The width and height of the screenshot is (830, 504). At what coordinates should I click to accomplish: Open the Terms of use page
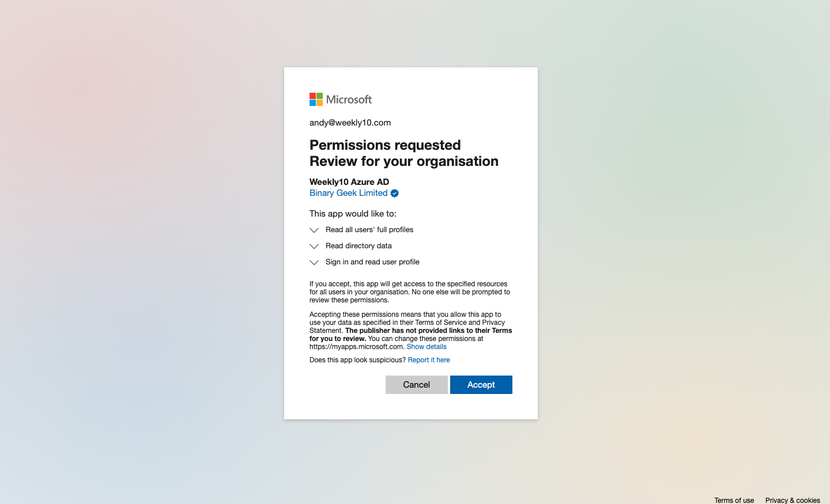tap(734, 500)
